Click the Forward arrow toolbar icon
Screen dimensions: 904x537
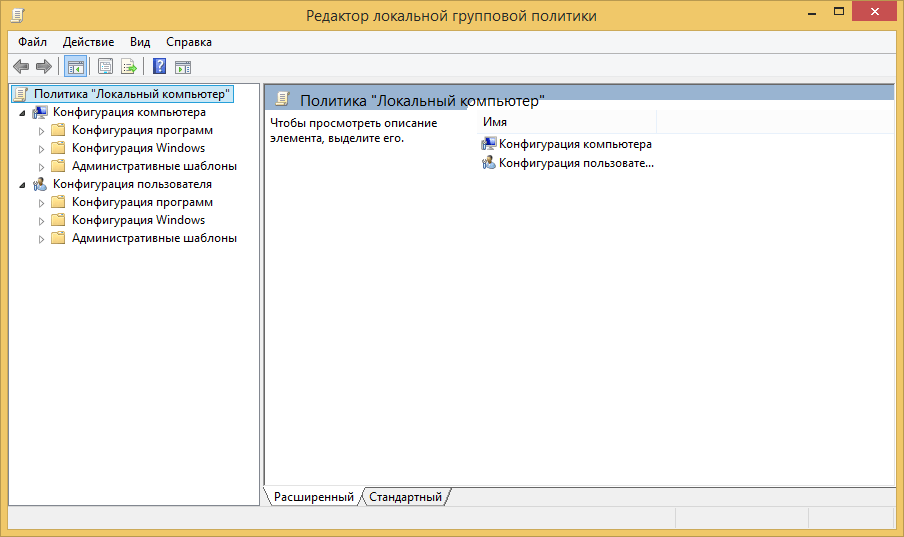[x=43, y=67]
